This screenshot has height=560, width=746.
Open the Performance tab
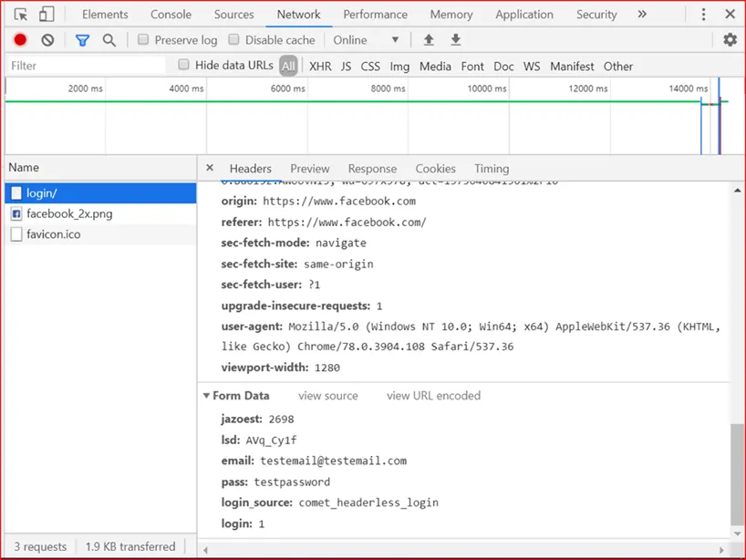pos(376,15)
